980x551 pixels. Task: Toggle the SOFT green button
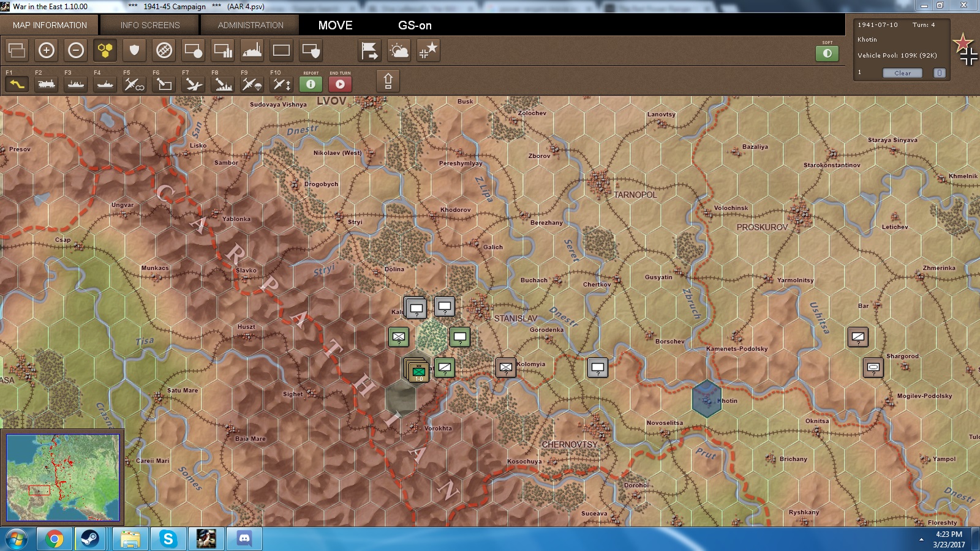(x=827, y=53)
